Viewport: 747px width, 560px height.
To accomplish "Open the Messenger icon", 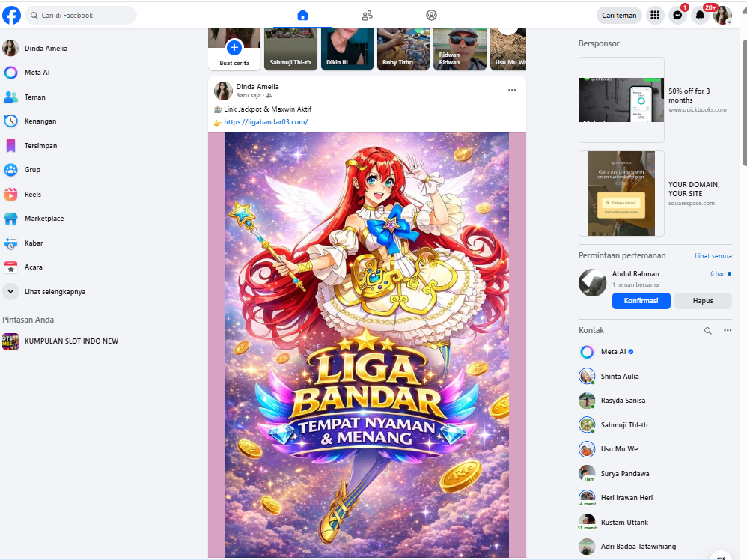I will point(677,15).
